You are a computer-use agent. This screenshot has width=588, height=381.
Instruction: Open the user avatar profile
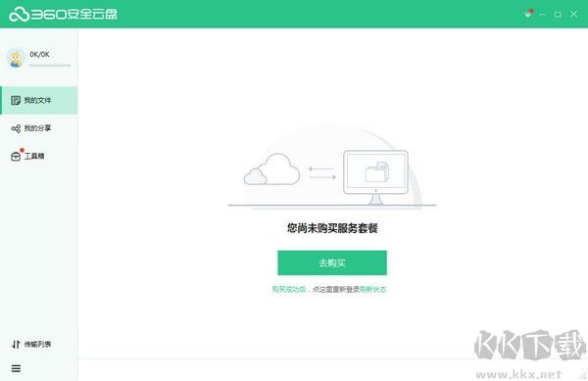pyautogui.click(x=16, y=58)
